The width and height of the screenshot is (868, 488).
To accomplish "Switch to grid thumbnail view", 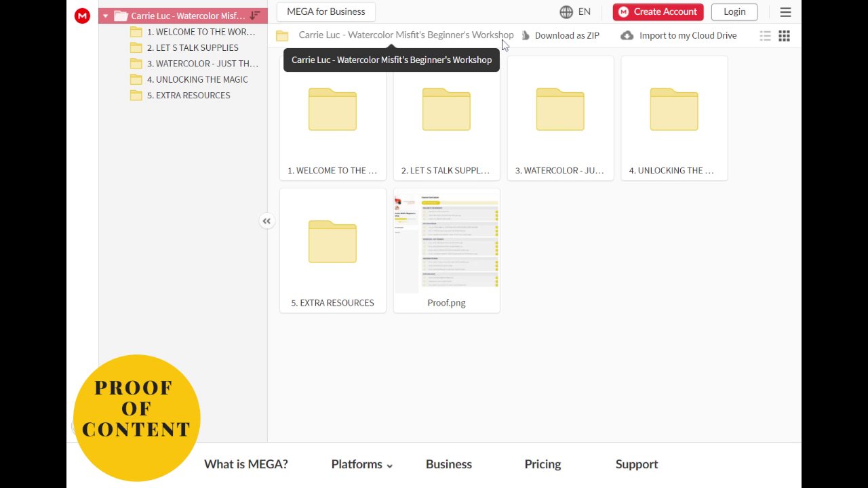I will click(x=784, y=36).
